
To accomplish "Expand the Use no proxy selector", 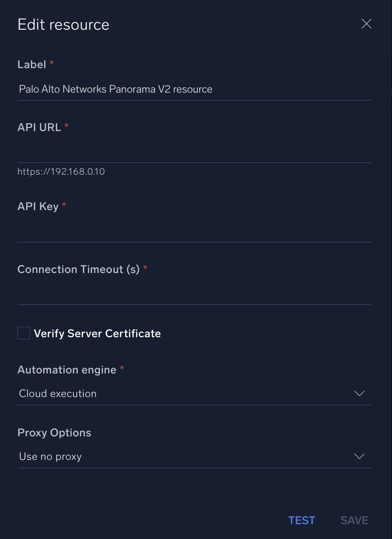I will point(194,456).
